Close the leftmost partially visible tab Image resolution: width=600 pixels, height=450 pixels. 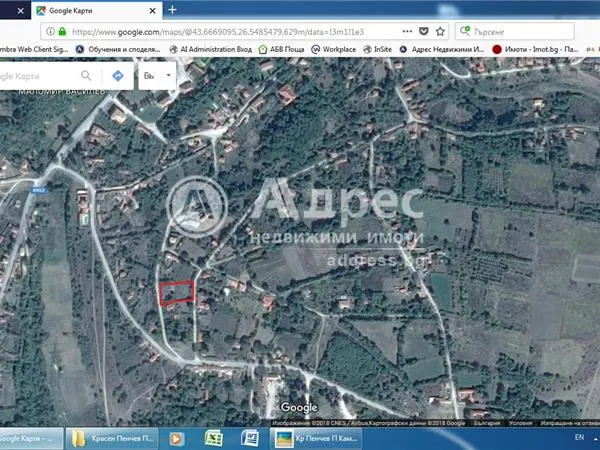pyautogui.click(x=21, y=11)
